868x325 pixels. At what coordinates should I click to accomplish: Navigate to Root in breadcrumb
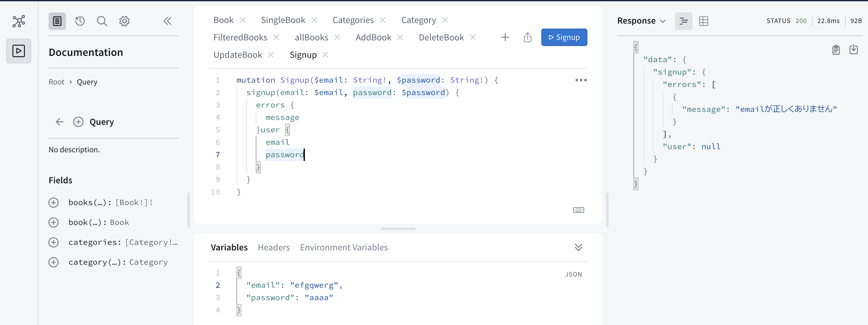point(56,82)
